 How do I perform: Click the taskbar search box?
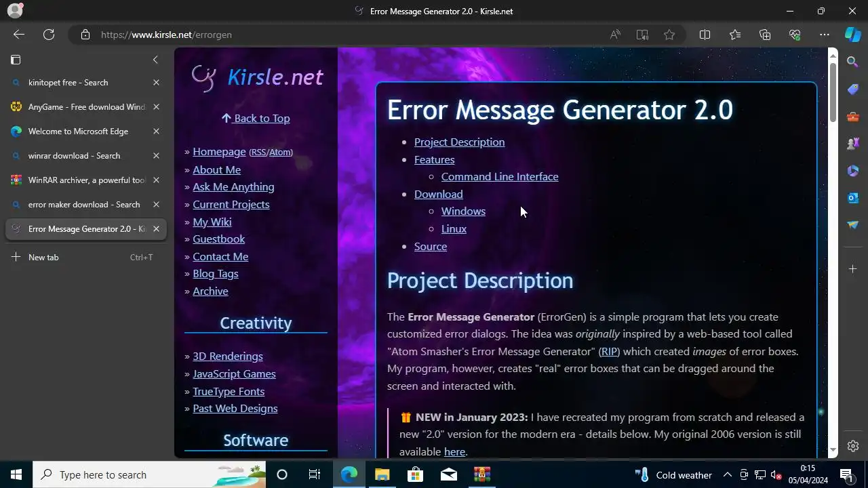(x=149, y=474)
